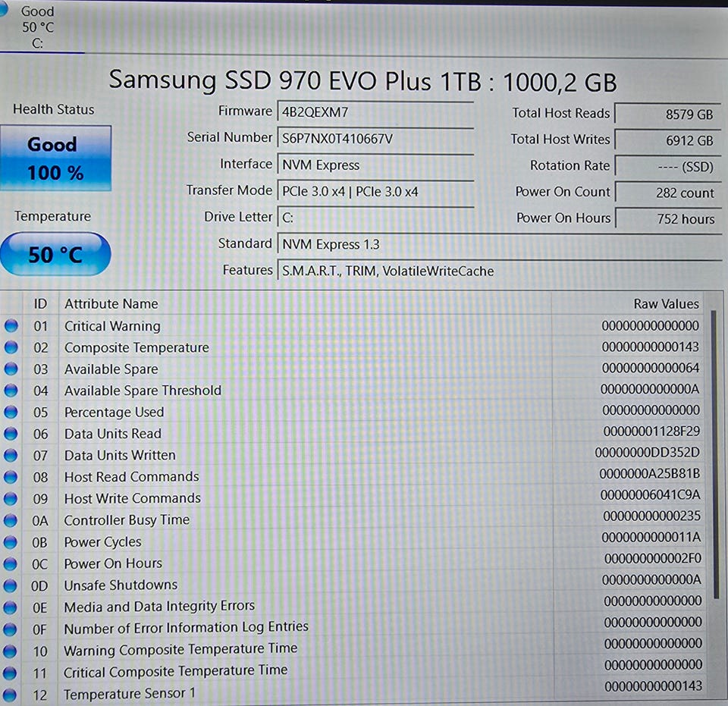The height and width of the screenshot is (706, 728).
Task: Click raw value 00000000DD352D
Action: point(647,453)
